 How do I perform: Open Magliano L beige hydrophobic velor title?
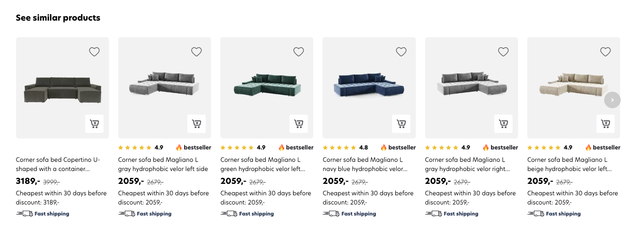[569, 164]
